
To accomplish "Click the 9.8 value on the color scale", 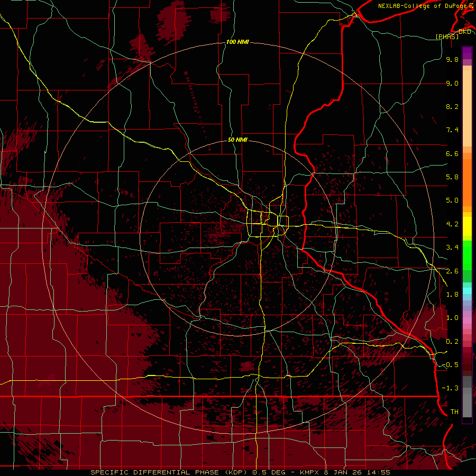I will click(x=452, y=59).
